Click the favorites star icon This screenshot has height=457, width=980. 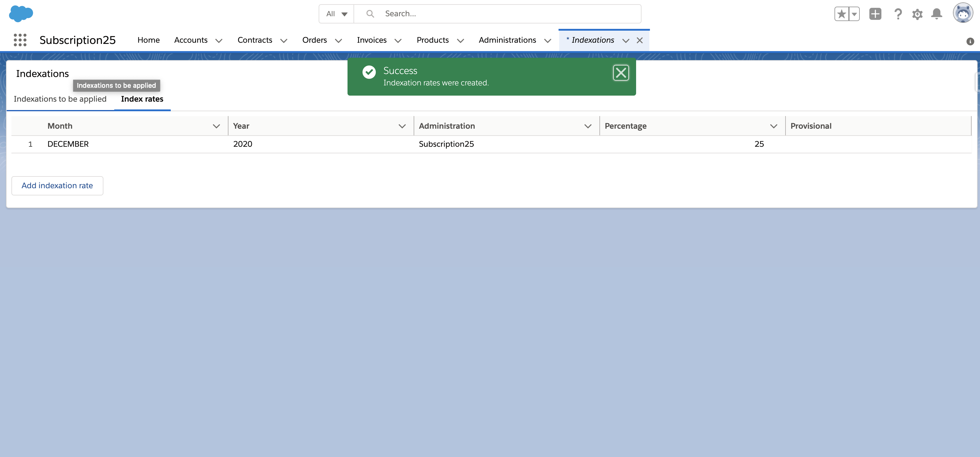pyautogui.click(x=841, y=14)
